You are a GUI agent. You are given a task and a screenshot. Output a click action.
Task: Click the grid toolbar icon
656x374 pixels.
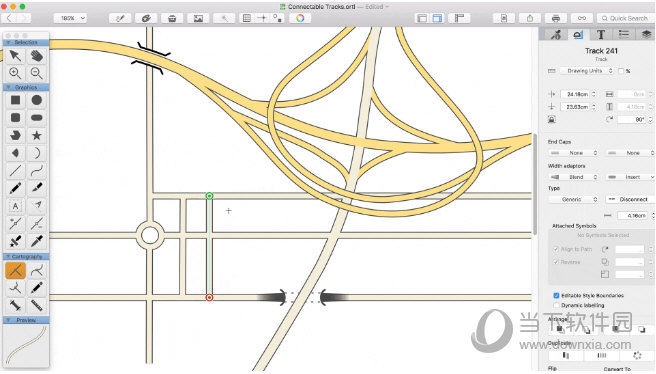coord(247,18)
